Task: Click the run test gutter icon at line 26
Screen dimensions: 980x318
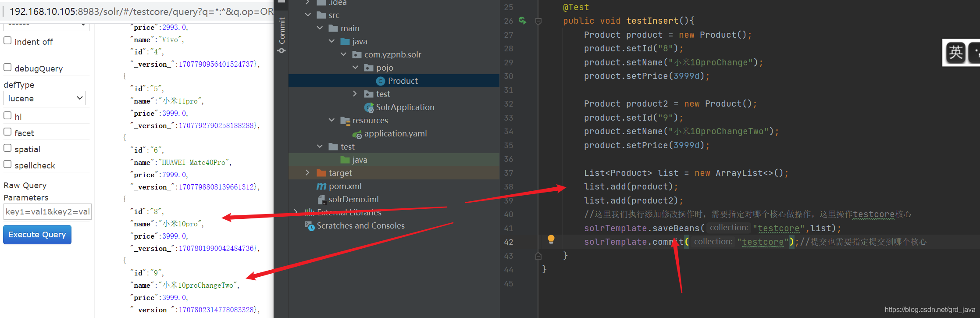Action: (x=523, y=20)
